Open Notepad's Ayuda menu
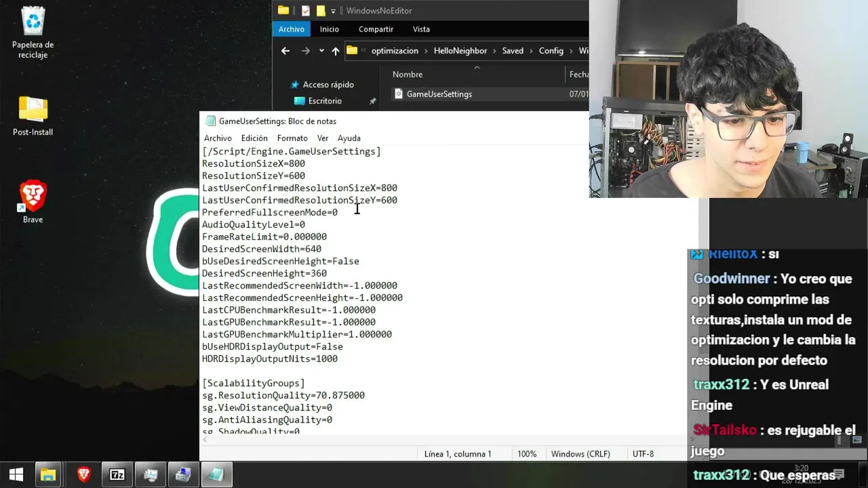 tap(349, 138)
